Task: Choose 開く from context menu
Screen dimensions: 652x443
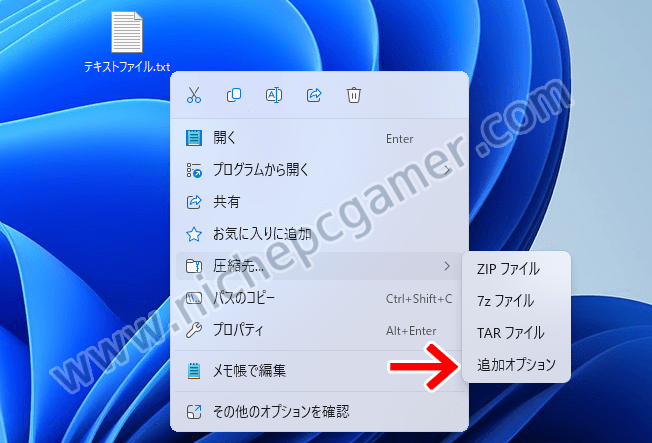Action: click(x=319, y=138)
